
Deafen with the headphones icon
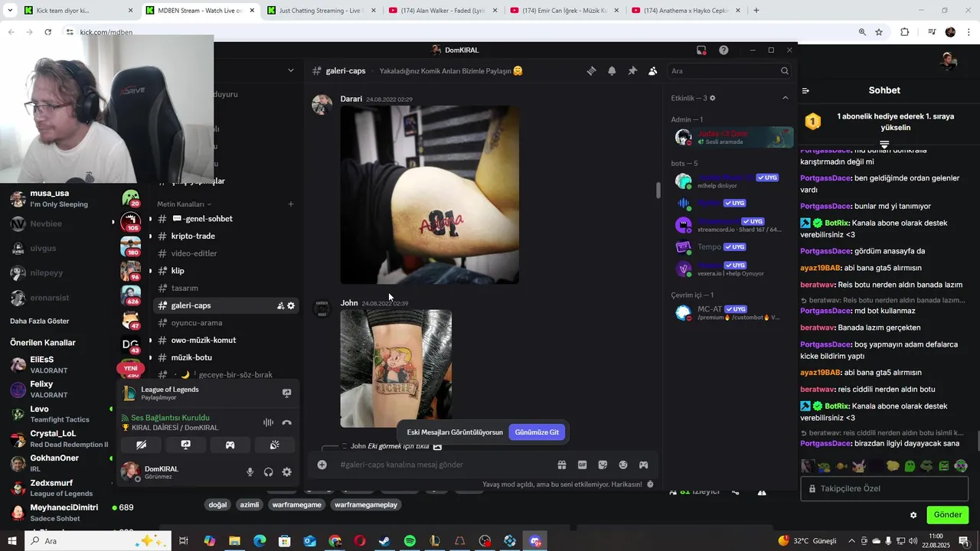point(268,472)
